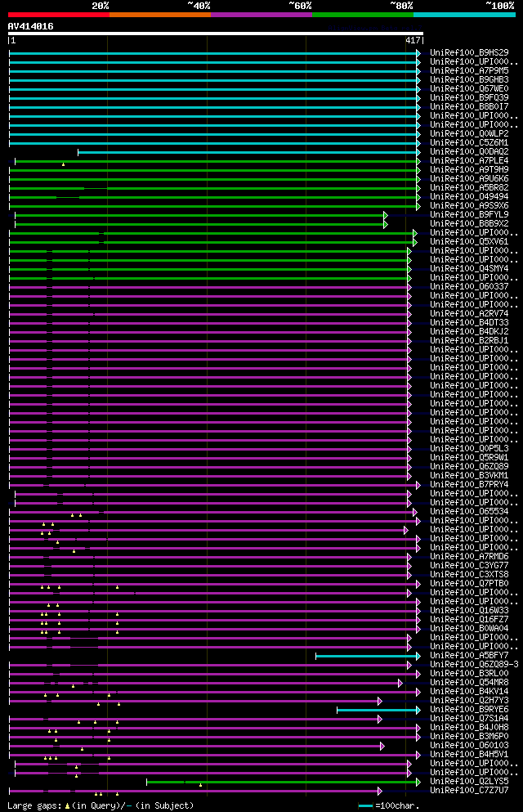The image size is (523, 812).
Task: Click the green alignment bar of B9FYL9
Action: pos(201,215)
